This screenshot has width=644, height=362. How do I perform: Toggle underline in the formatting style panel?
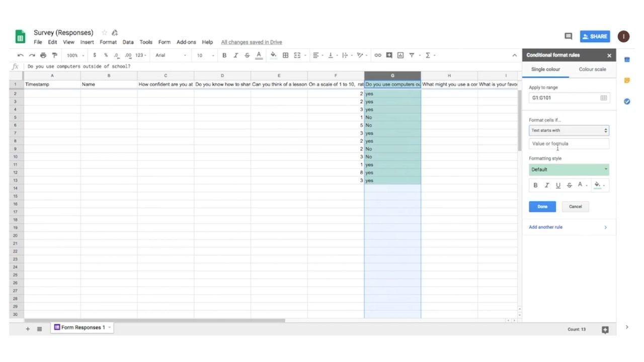(558, 186)
